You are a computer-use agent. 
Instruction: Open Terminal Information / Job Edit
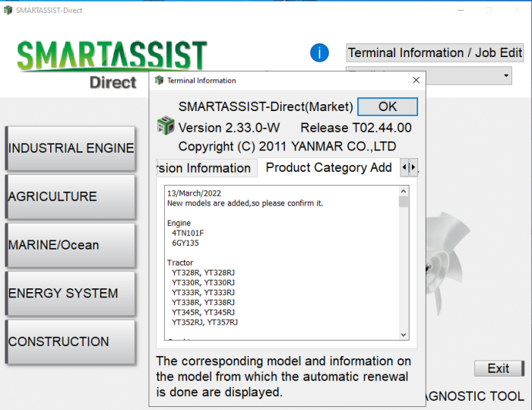435,52
